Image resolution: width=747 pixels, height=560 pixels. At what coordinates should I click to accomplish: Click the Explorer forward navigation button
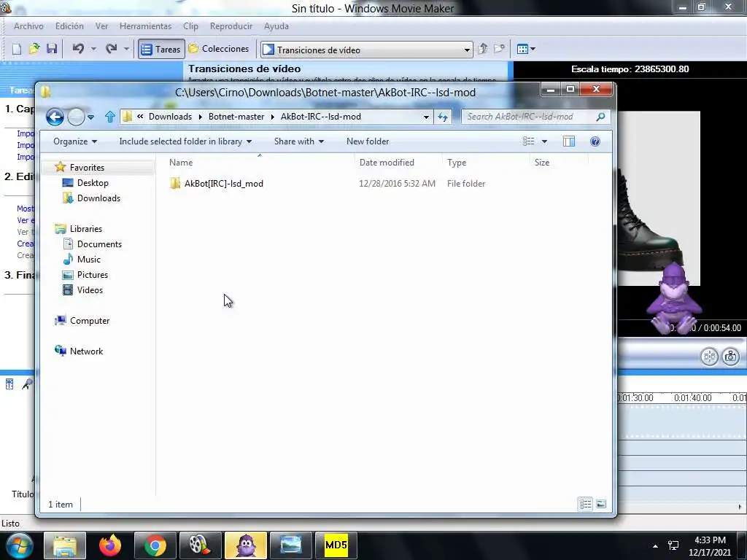76,117
